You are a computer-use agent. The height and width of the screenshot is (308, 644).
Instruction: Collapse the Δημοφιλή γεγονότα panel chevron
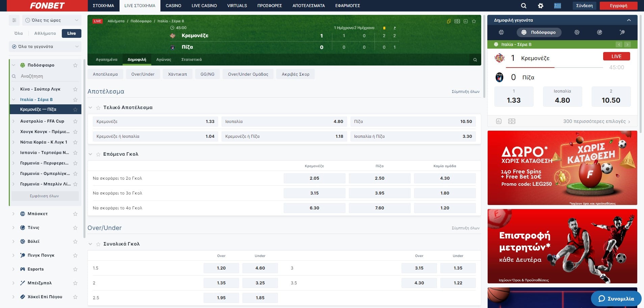(628, 20)
